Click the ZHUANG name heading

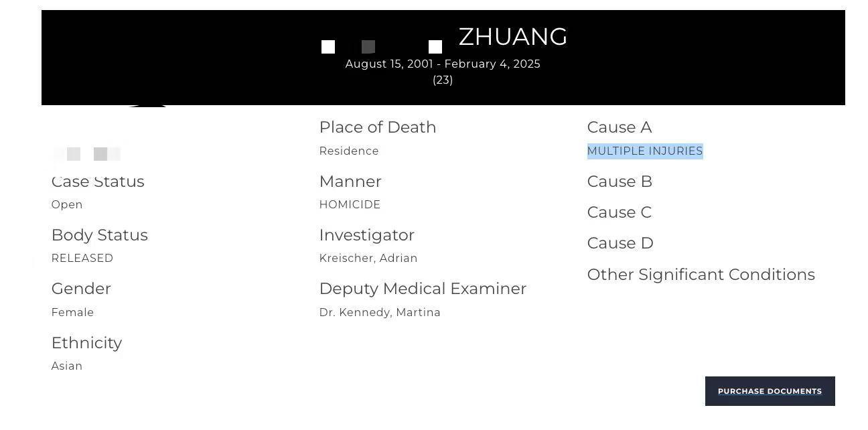[512, 37]
